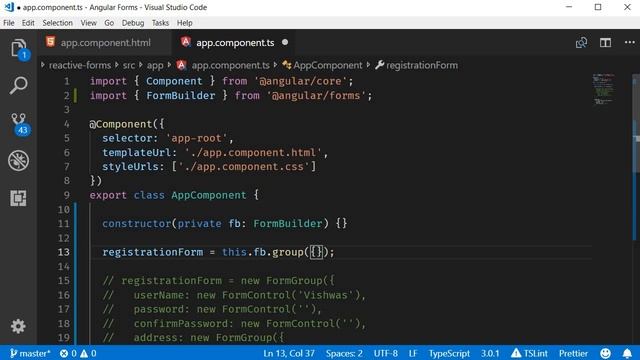The width and height of the screenshot is (640, 360).
Task: Expand the app breadcrumb folder
Action: tap(155, 65)
